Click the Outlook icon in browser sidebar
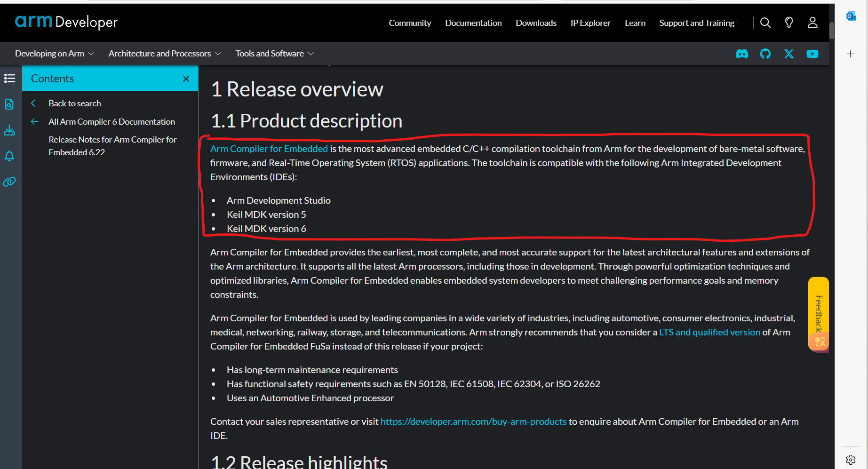868x469 pixels. tap(851, 16)
